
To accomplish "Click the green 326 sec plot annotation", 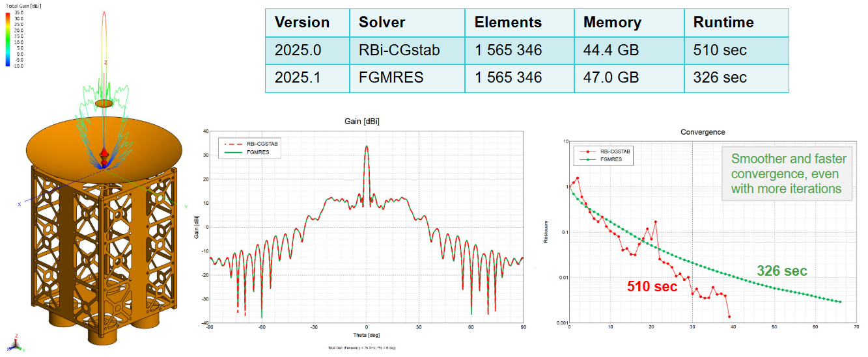I will [781, 271].
